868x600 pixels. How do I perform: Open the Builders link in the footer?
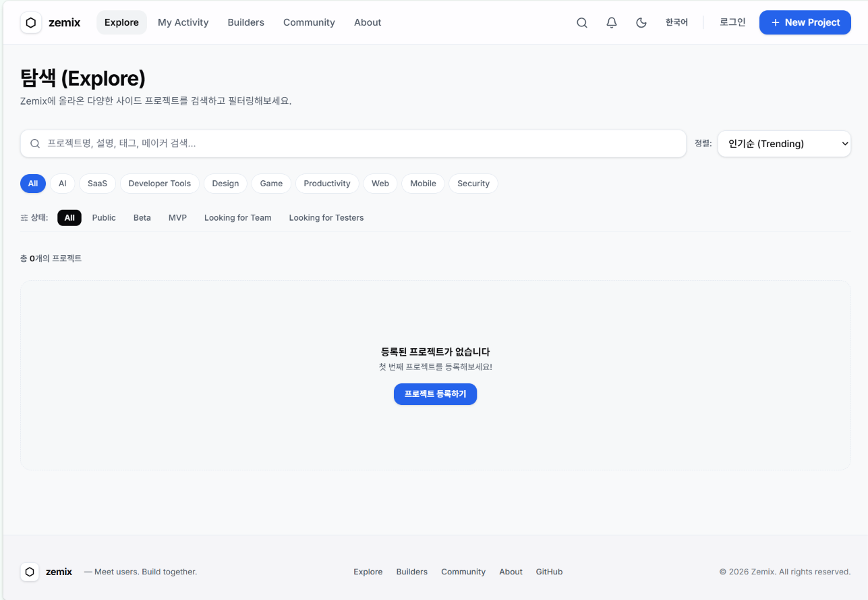412,572
